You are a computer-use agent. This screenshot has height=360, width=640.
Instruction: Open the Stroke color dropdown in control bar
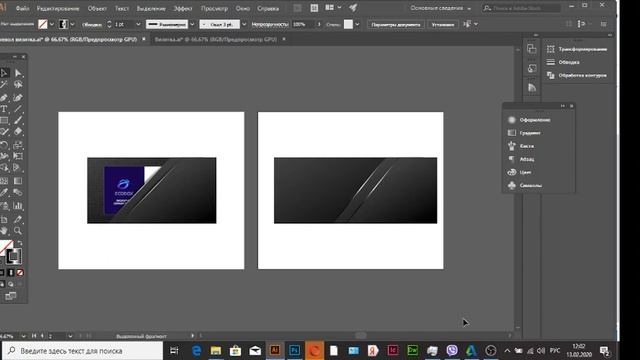72,24
